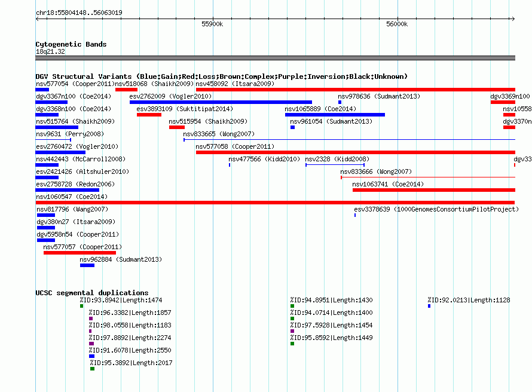This screenshot has width=532, height=392.
Task: Select dgv3368n100 (Coe2014) variant
Action: coord(74,109)
